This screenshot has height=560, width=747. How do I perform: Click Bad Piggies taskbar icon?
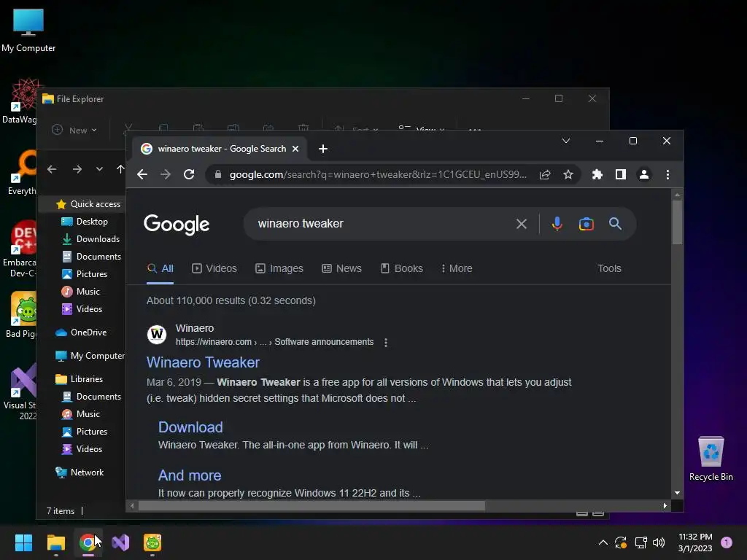(152, 542)
